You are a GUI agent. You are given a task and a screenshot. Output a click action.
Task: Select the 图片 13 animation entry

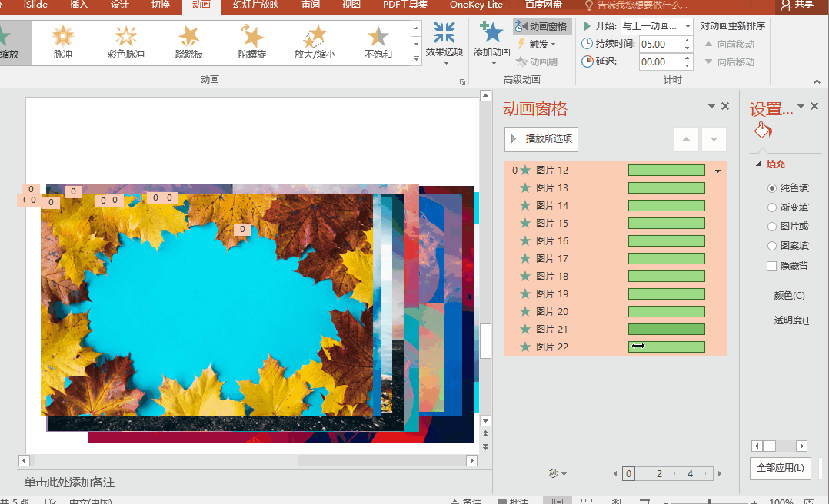click(x=615, y=188)
